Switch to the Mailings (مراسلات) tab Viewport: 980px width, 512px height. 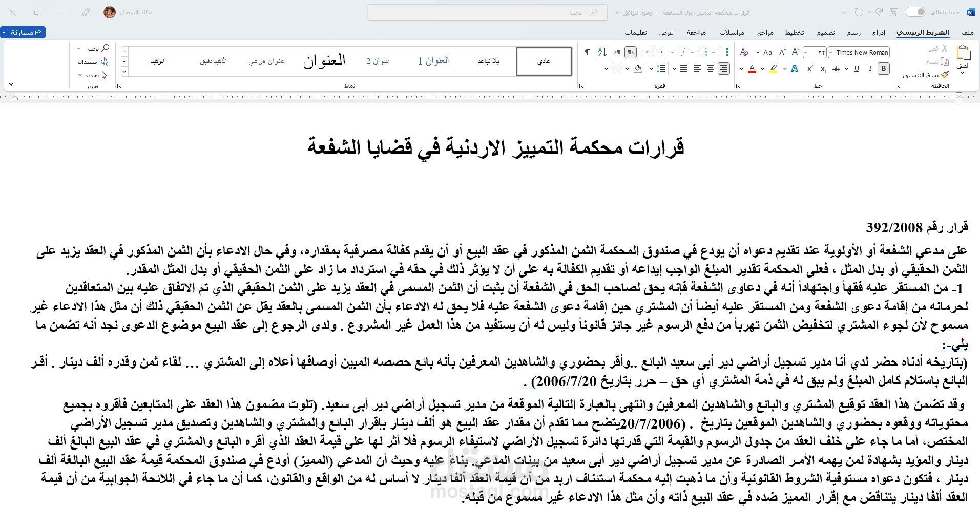pyautogui.click(x=732, y=33)
